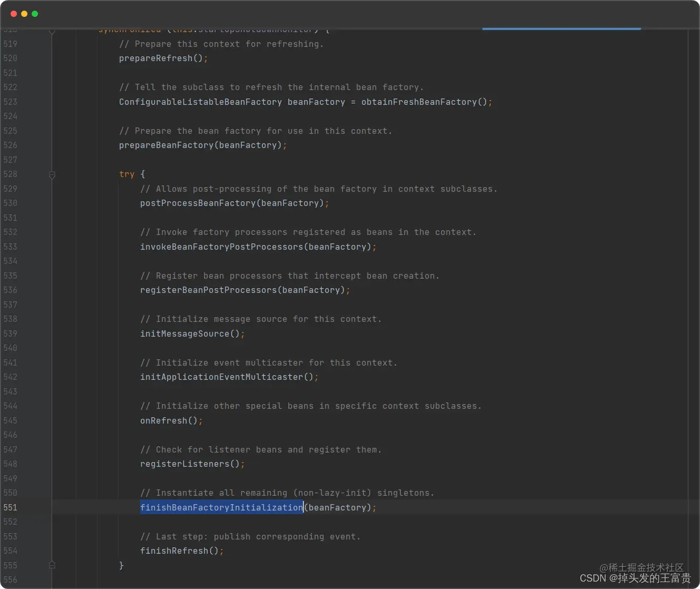Click line number 542 in the gutter

tap(11, 377)
